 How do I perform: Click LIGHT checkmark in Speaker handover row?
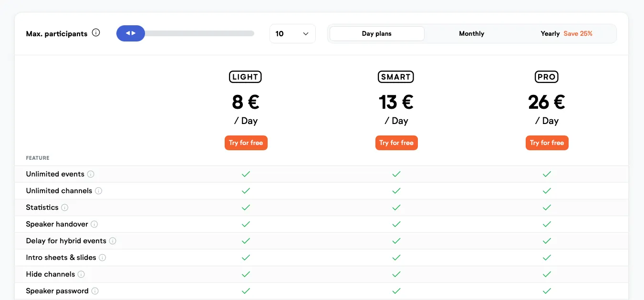246,224
